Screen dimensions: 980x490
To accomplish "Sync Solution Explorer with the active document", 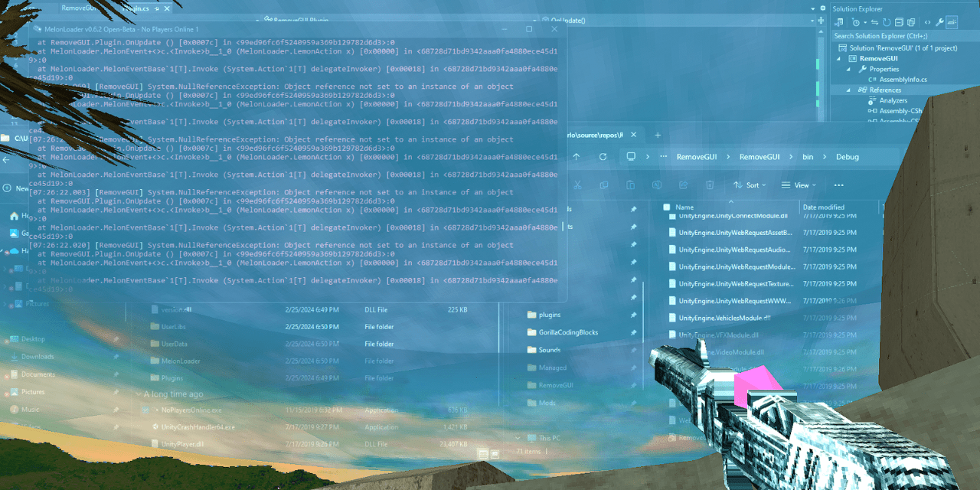I will click(874, 22).
